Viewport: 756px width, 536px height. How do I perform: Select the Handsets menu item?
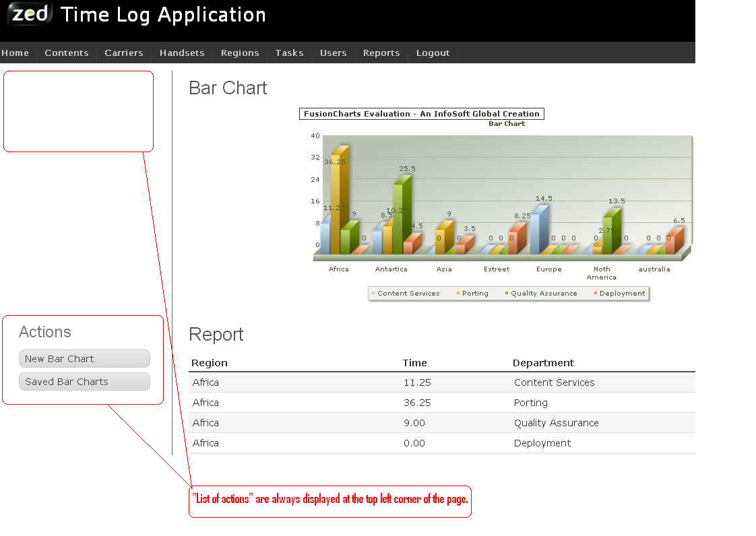[182, 53]
